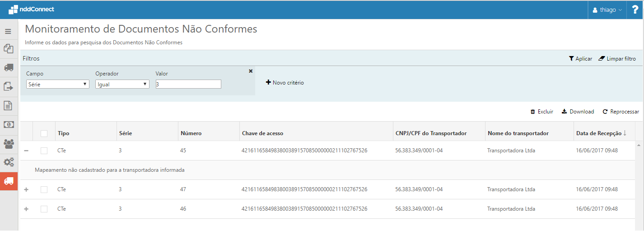Click the Reprocessar button
This screenshot has height=231, width=644.
621,112
